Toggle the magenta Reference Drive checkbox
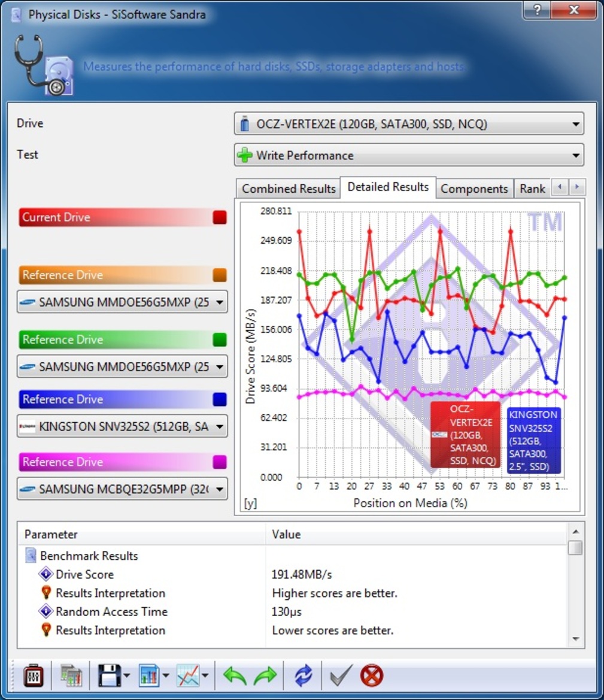604x700 pixels. click(220, 462)
